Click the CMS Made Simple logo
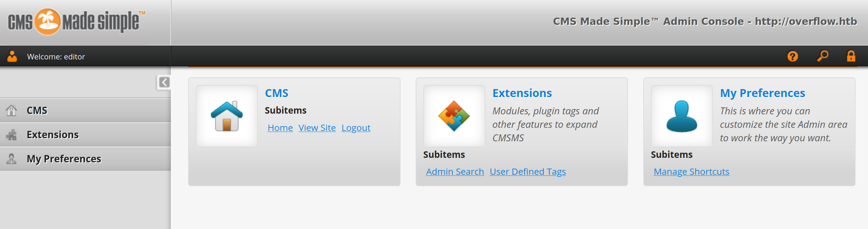This screenshot has width=868, height=229. [77, 22]
